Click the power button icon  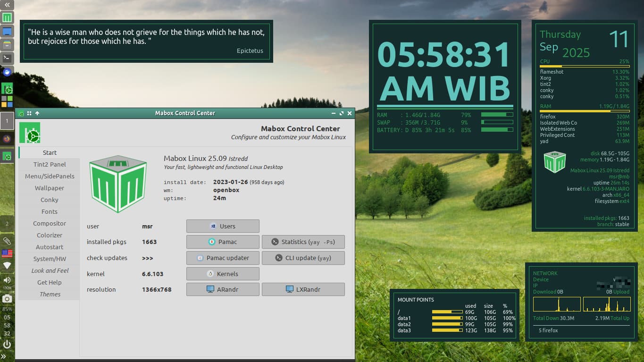(x=7, y=345)
